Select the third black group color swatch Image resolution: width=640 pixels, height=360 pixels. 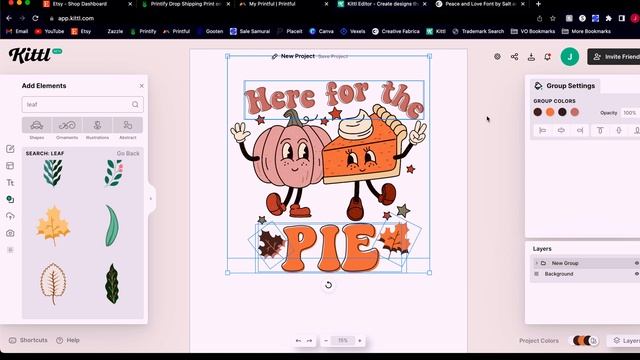point(562,112)
